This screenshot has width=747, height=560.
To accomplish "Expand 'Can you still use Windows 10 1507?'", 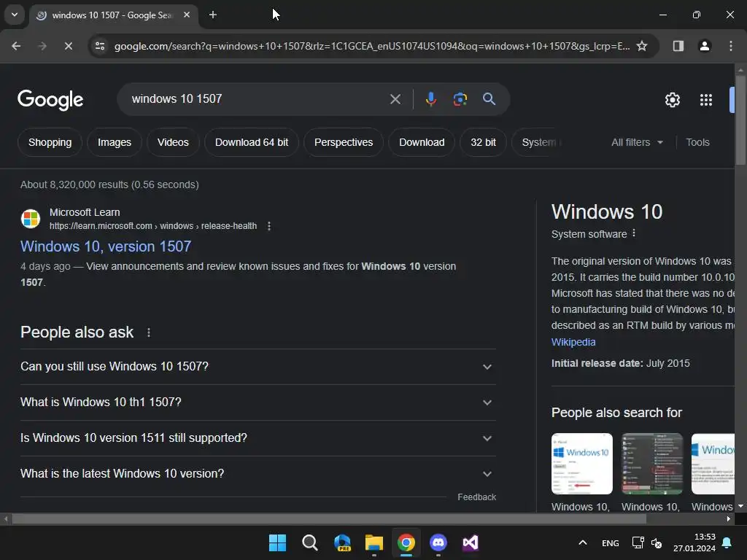I will (x=258, y=367).
